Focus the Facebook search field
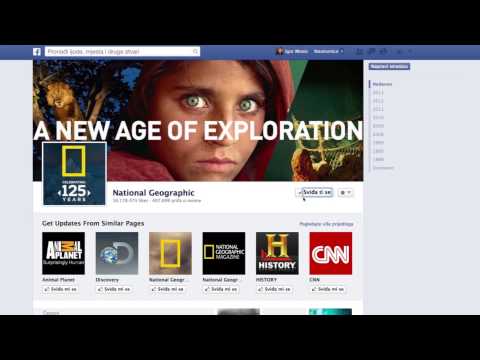Image resolution: width=480 pixels, height=360 pixels. click(x=122, y=51)
